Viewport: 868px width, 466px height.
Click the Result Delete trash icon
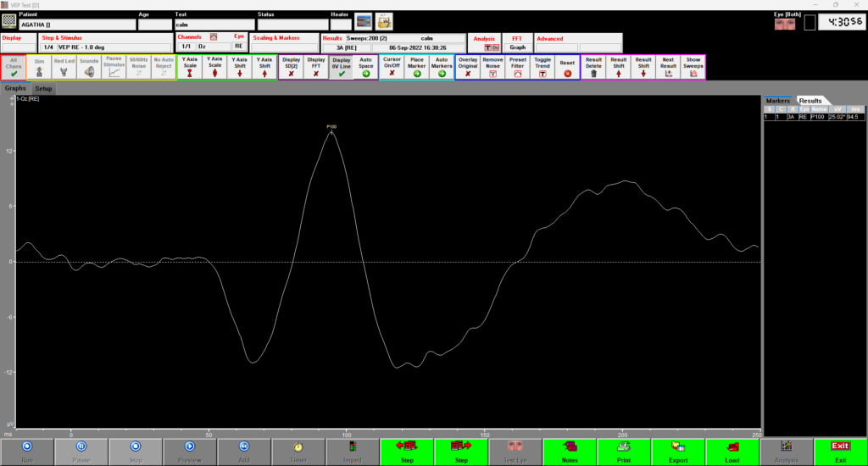pyautogui.click(x=593, y=68)
